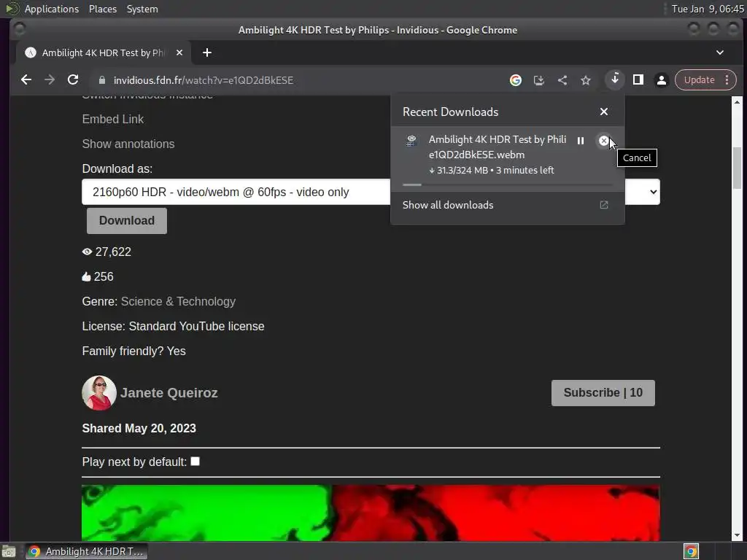Click the like count 256
This screenshot has width=747, height=560.
tap(104, 276)
